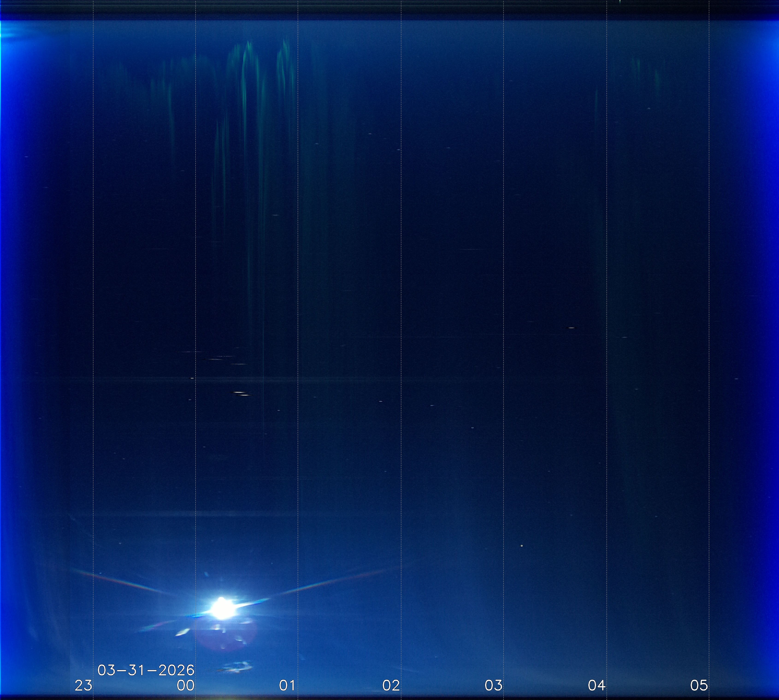Click the 04 hour label
779x700 pixels.
(596, 685)
